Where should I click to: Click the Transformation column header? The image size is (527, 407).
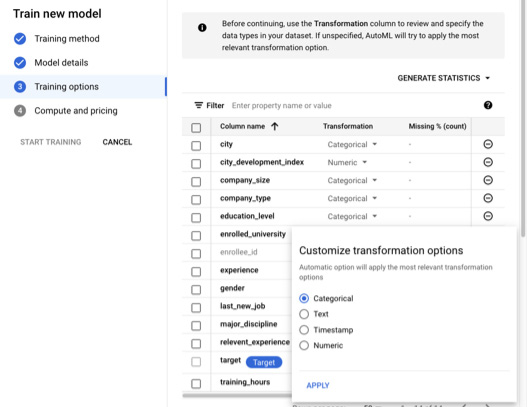pyautogui.click(x=348, y=126)
